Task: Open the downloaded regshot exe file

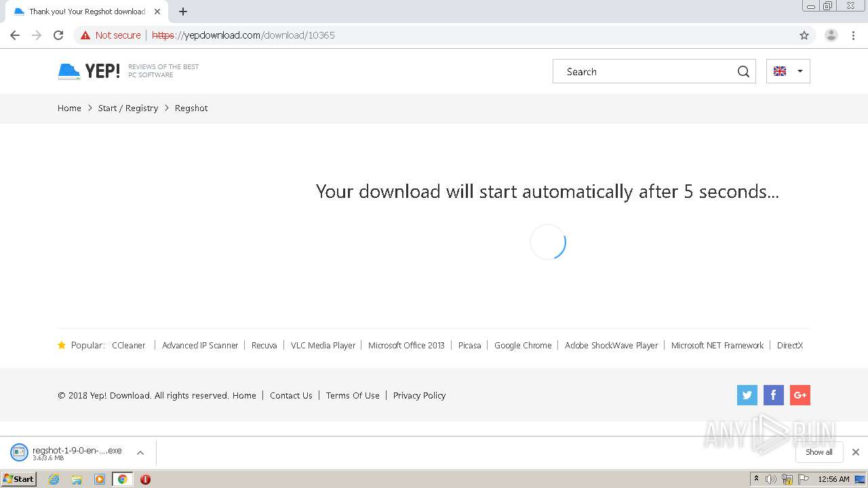Action: pos(66,452)
